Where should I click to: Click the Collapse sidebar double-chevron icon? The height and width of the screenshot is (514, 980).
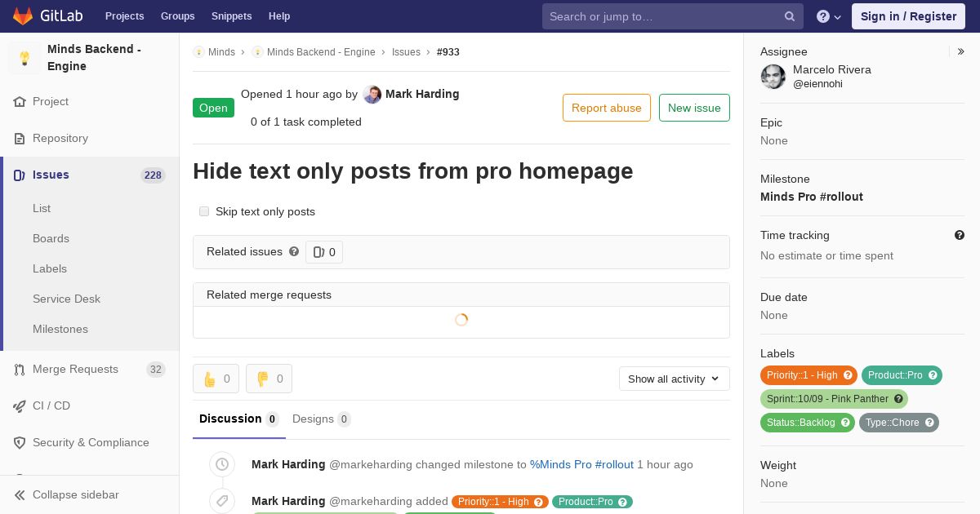(x=20, y=494)
